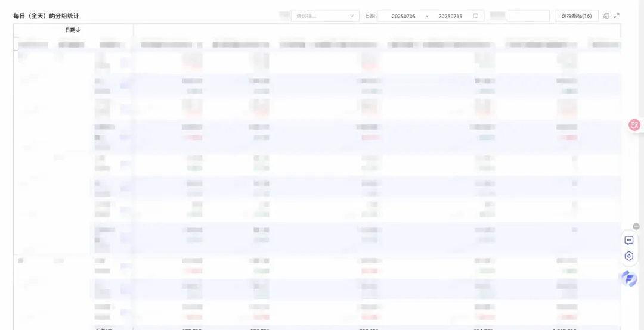The height and width of the screenshot is (330, 644).
Task: Open the chat message bubble icon
Action: [628, 240]
